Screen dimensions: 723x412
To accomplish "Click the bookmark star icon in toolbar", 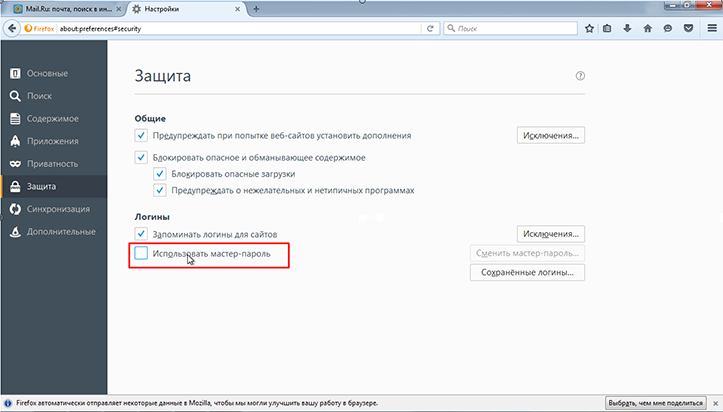I will click(x=590, y=28).
